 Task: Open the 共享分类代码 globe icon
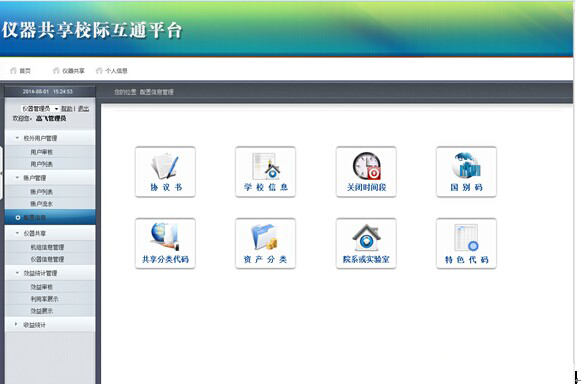click(x=165, y=243)
